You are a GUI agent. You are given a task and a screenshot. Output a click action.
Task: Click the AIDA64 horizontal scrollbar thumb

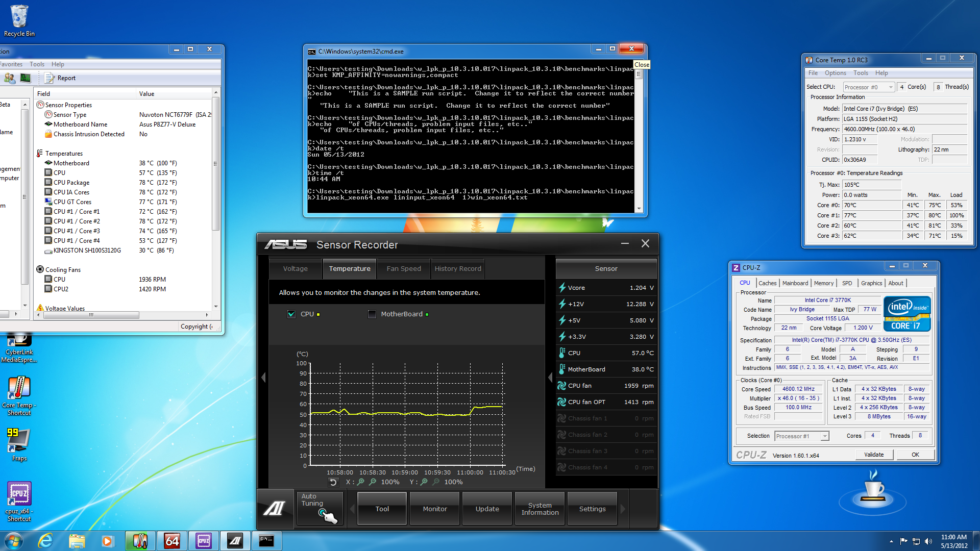[91, 315]
